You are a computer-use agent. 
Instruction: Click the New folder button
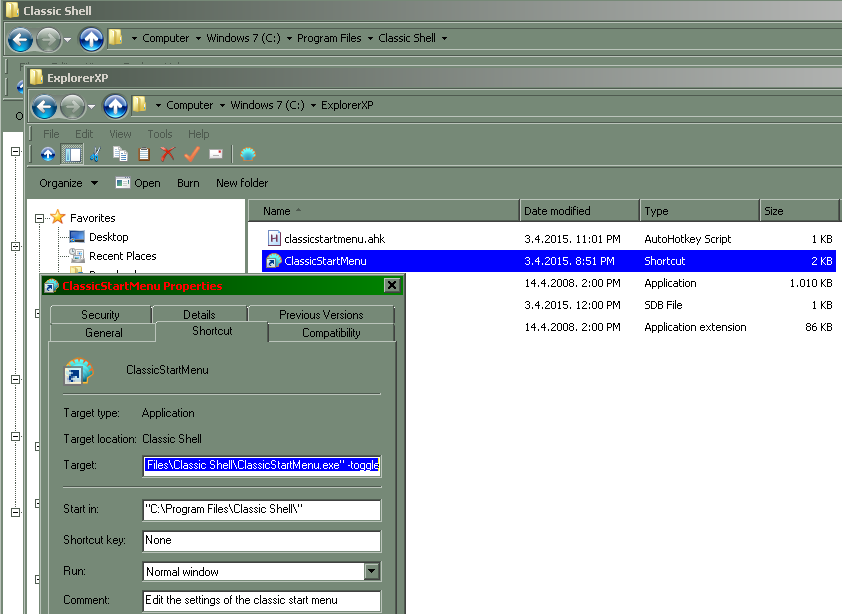pyautogui.click(x=242, y=183)
